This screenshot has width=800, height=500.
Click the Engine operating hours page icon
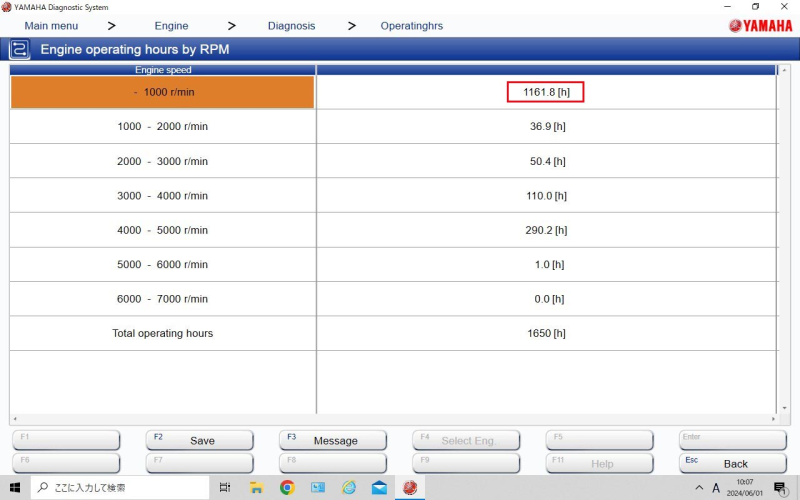click(x=19, y=49)
